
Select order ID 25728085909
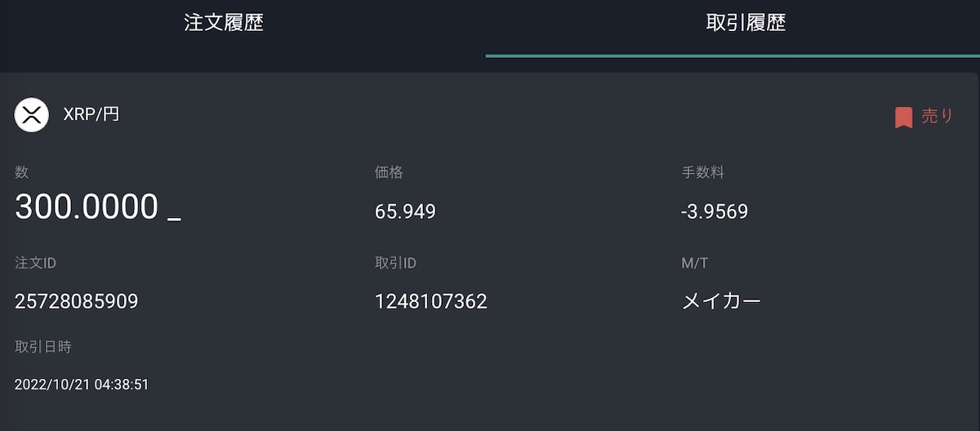77,302
